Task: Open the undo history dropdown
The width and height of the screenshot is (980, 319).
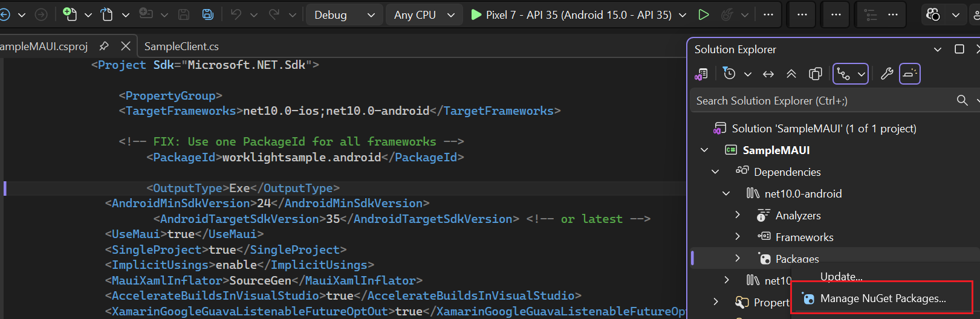Action: (254, 14)
